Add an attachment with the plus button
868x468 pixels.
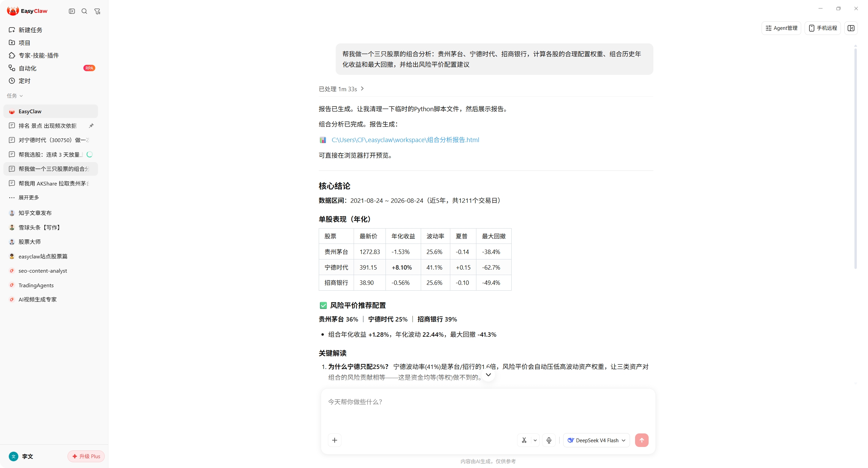click(x=335, y=440)
